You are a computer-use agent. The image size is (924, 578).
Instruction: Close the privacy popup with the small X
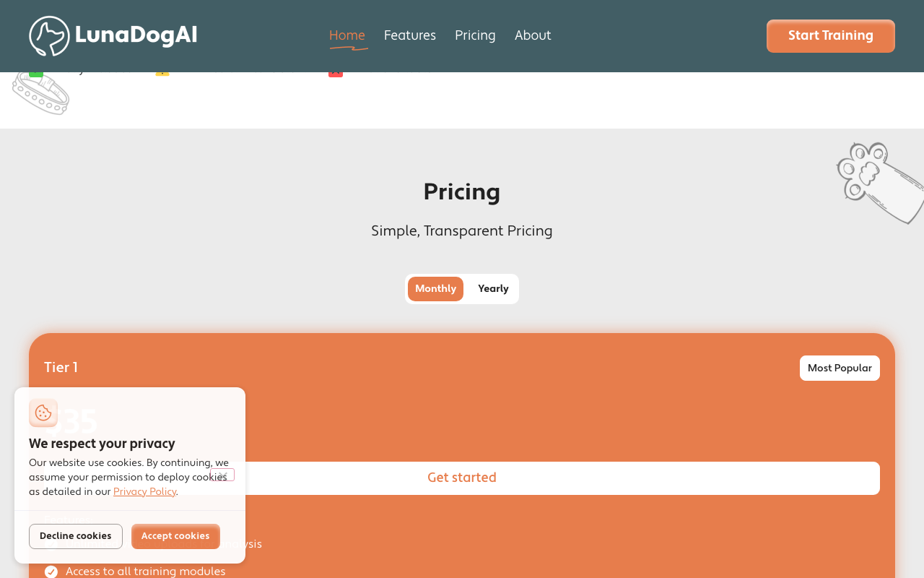222,475
